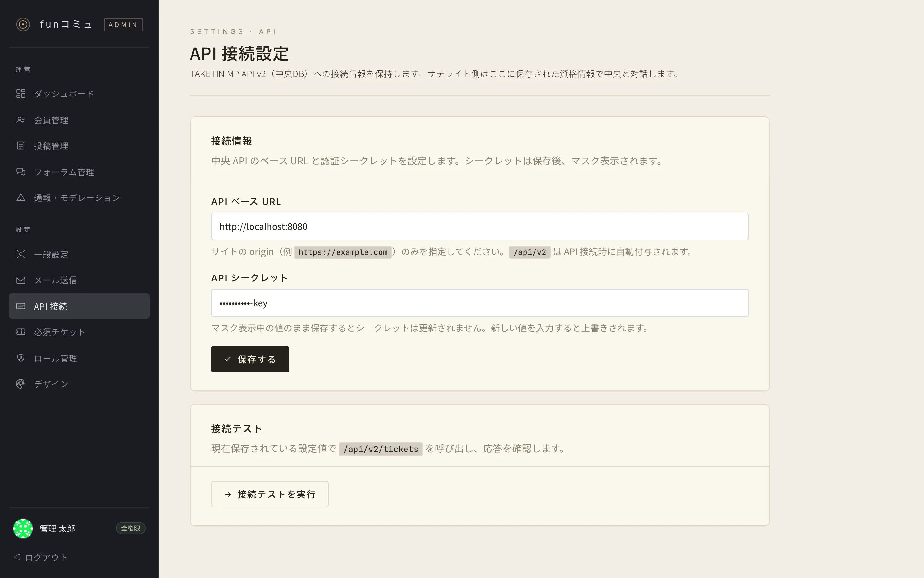This screenshot has height=578, width=924.
Task: Go to 必須チケット settings
Action: click(x=79, y=332)
